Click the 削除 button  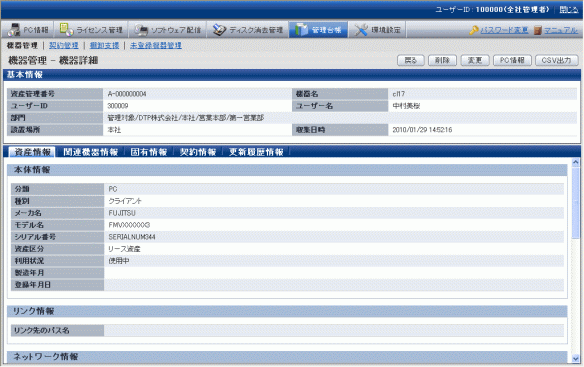(x=442, y=60)
